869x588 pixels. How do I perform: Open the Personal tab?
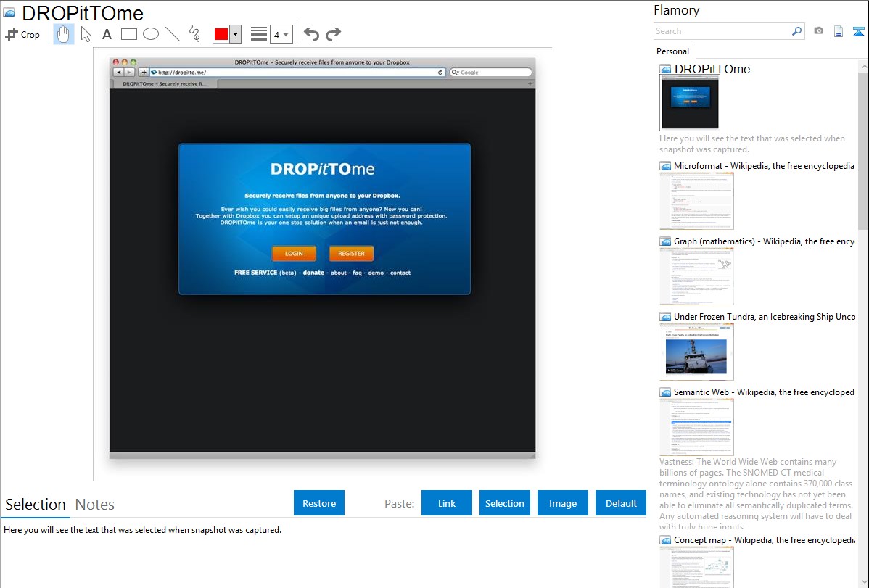point(672,51)
